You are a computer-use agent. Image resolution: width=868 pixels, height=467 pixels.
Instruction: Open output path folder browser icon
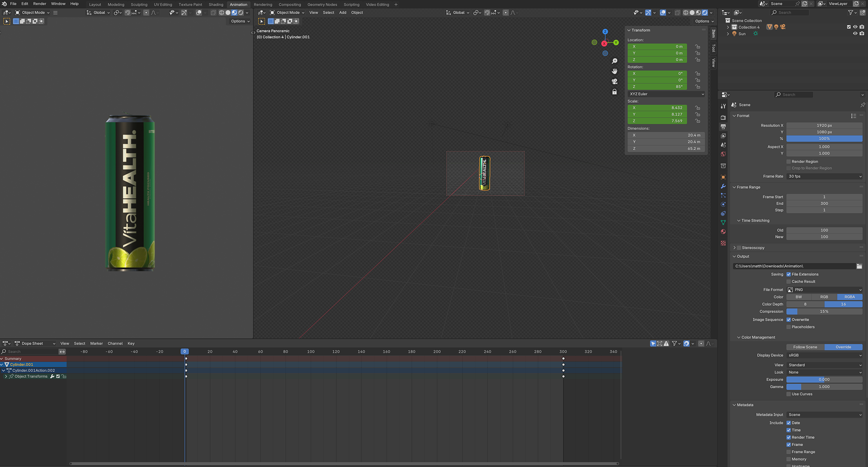coord(859,266)
